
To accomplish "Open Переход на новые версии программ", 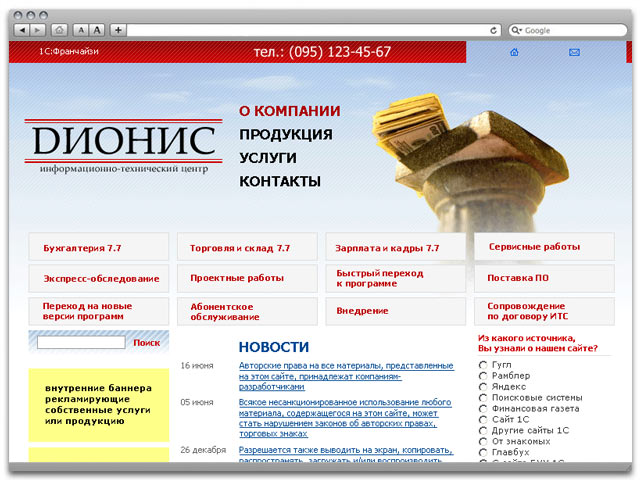I will click(98, 311).
